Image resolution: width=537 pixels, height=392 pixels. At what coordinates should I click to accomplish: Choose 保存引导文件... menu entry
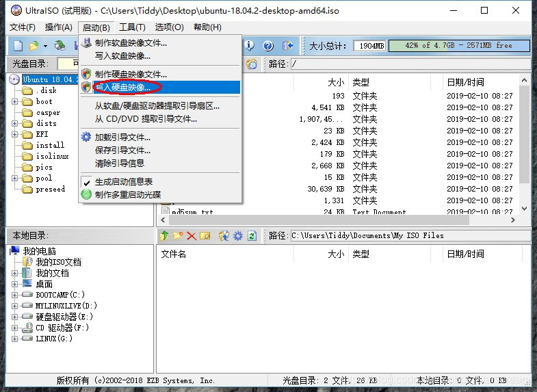(160, 151)
